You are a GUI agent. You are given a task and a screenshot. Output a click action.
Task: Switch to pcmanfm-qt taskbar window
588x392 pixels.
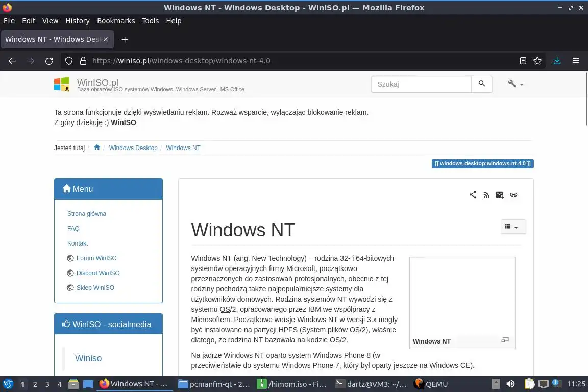214,384
